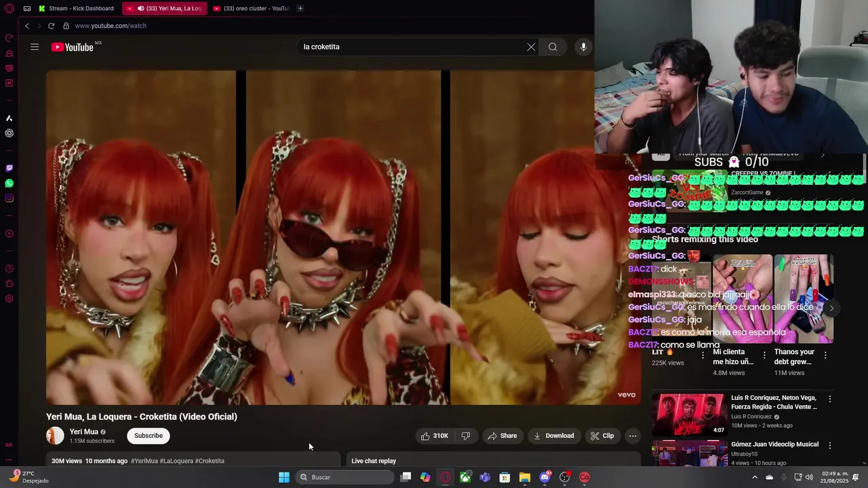Open options for Thanos debt short
This screenshot has height=488, width=868.
(825, 355)
